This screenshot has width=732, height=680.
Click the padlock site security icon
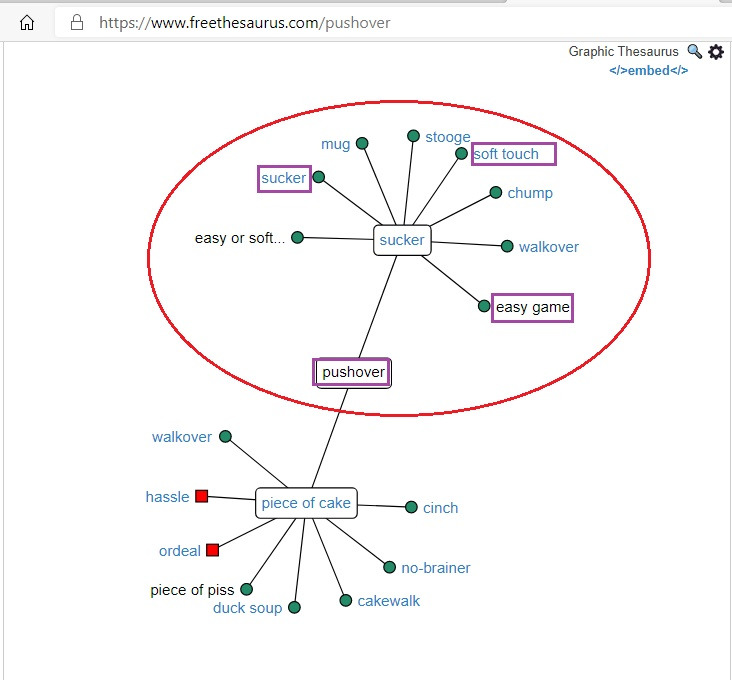coord(77,22)
